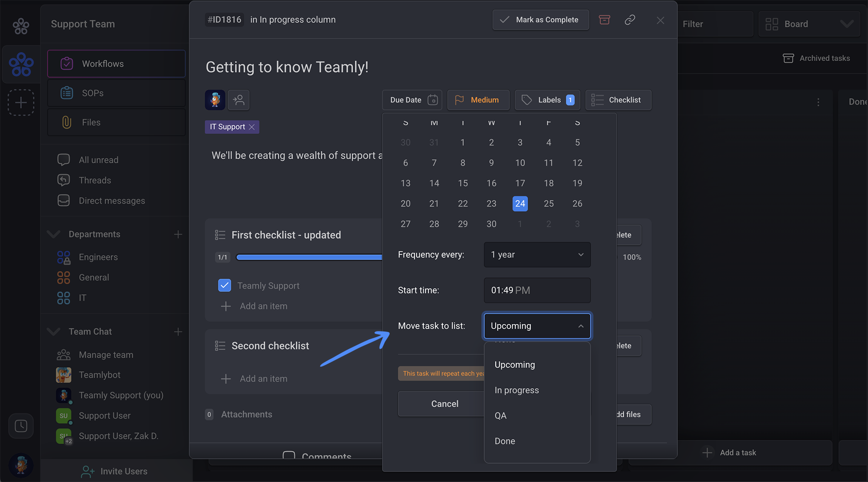
Task: Open the Frequency every dropdown
Action: click(537, 254)
